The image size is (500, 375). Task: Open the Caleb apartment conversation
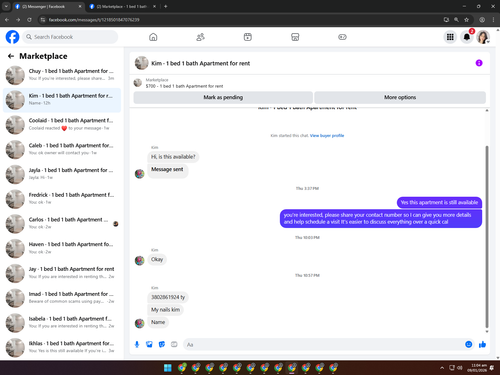[x=62, y=149]
